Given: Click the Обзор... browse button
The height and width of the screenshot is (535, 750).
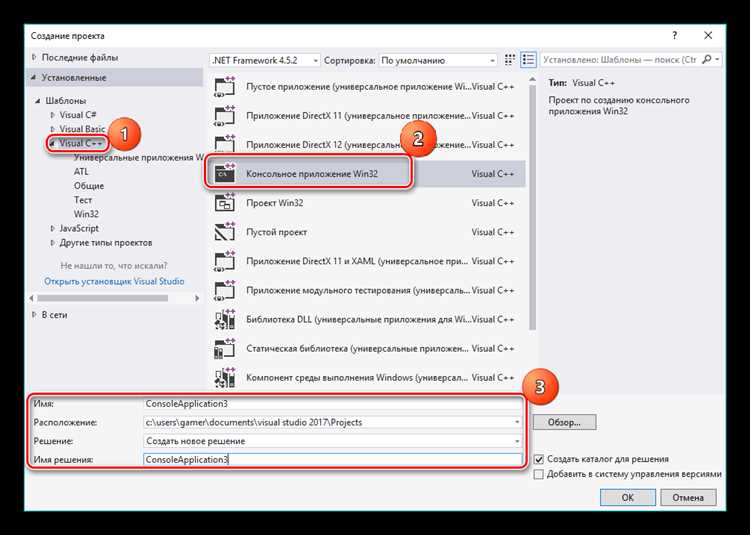Looking at the screenshot, I should point(564,422).
